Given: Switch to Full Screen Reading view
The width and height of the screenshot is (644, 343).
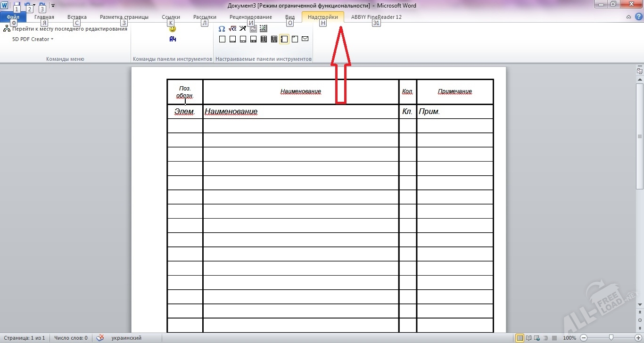Looking at the screenshot, I should pyautogui.click(x=528, y=338).
